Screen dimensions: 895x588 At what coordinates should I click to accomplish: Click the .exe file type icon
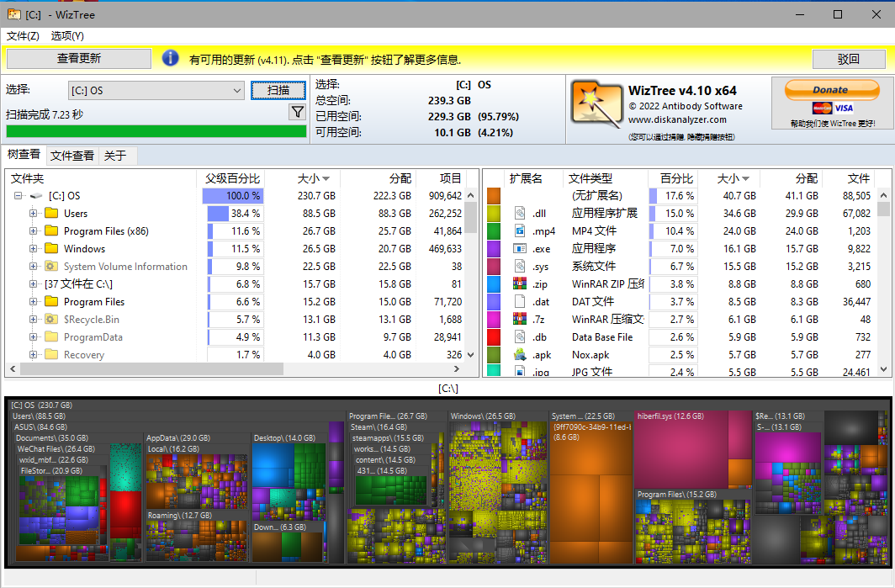(x=520, y=248)
